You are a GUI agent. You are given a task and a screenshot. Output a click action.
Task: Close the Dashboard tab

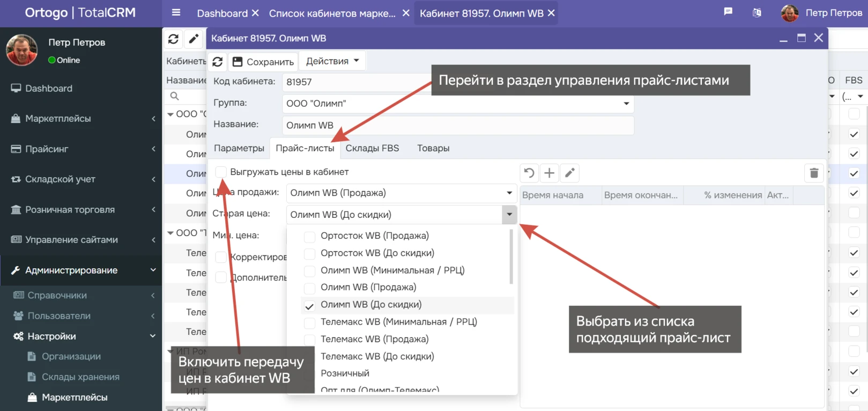pos(255,13)
